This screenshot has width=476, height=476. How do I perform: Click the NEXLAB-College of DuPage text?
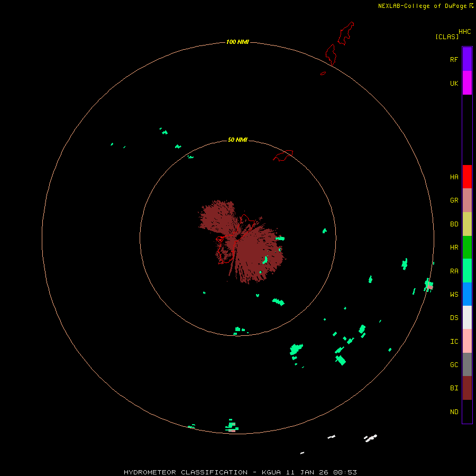[x=422, y=6]
